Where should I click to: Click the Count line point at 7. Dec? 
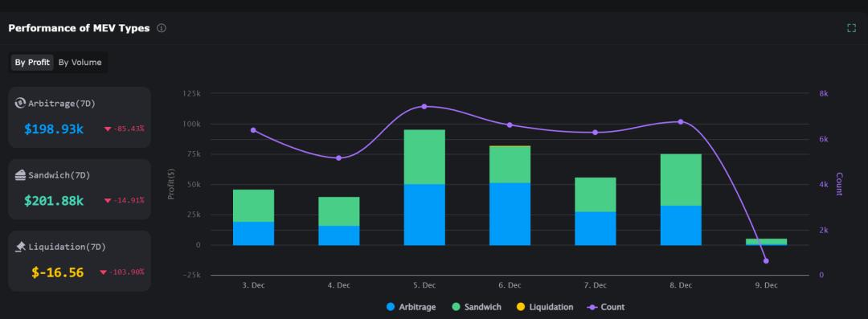[595, 133]
